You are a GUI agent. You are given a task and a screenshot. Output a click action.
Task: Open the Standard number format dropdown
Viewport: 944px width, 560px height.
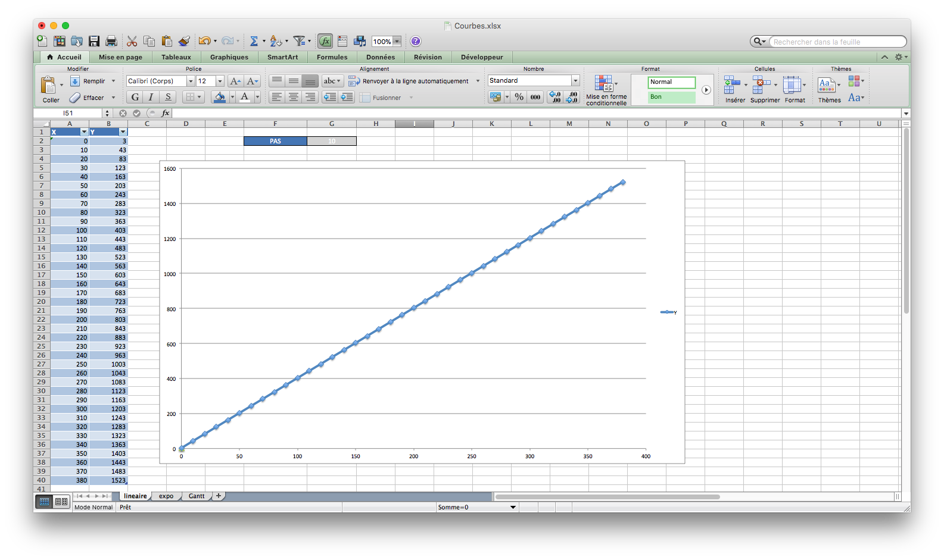click(575, 80)
